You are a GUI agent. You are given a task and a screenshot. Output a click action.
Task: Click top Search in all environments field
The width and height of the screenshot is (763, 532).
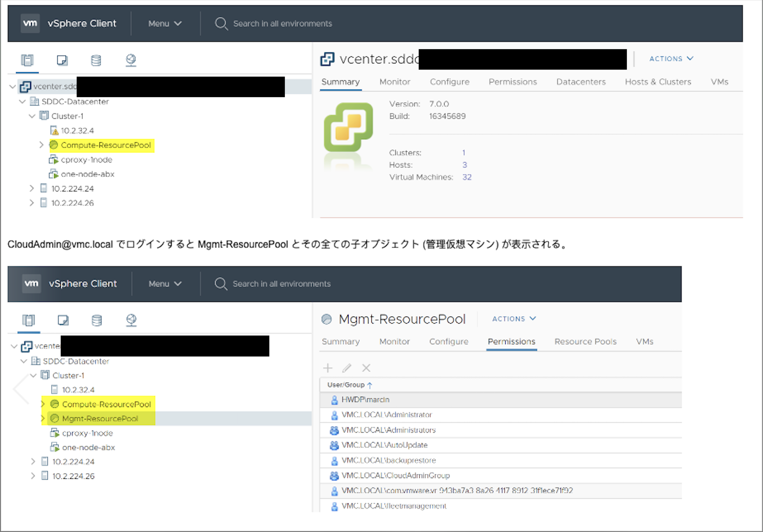click(282, 23)
